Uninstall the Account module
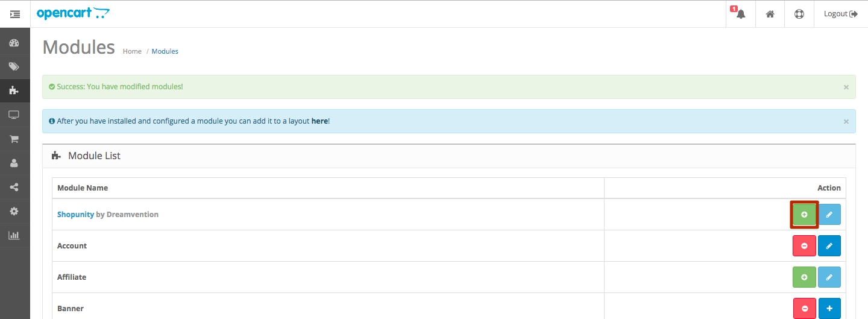 pyautogui.click(x=804, y=246)
